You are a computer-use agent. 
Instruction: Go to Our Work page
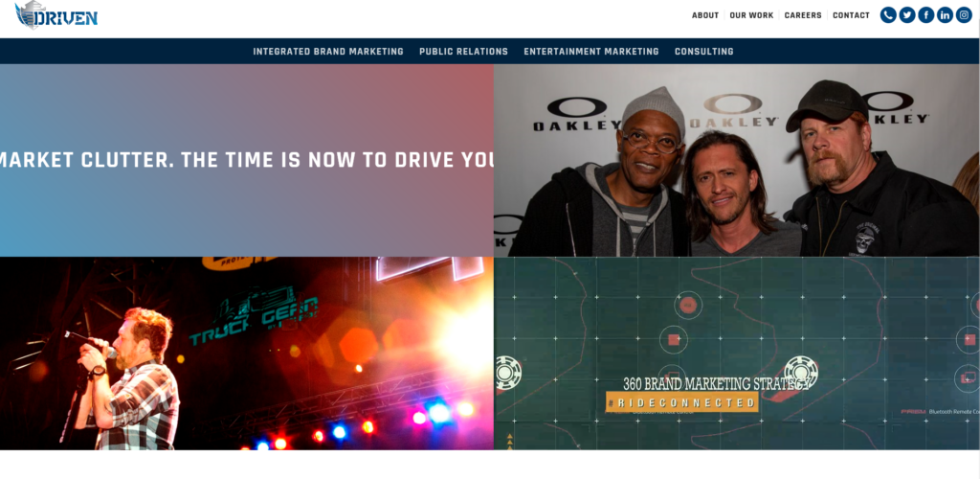point(751,15)
